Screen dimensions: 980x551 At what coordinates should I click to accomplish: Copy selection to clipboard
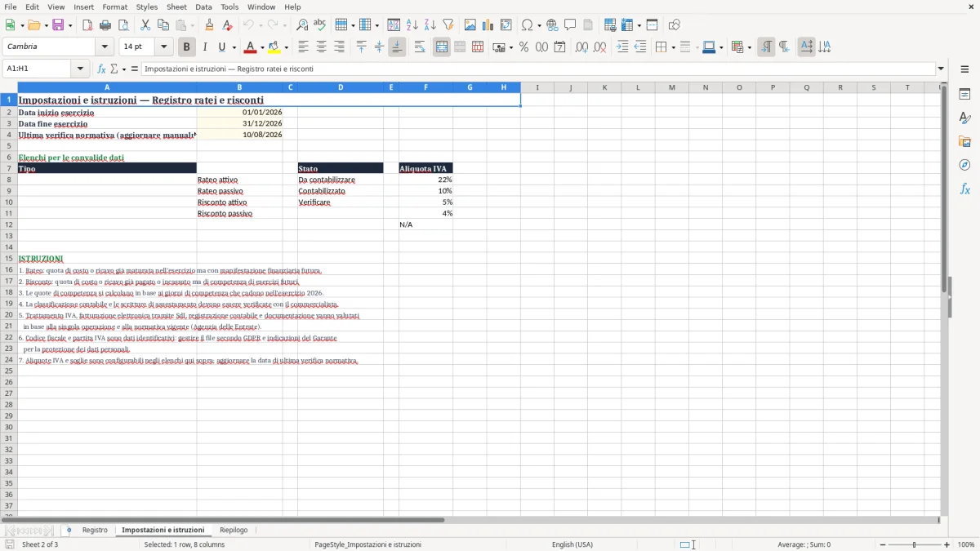point(163,25)
